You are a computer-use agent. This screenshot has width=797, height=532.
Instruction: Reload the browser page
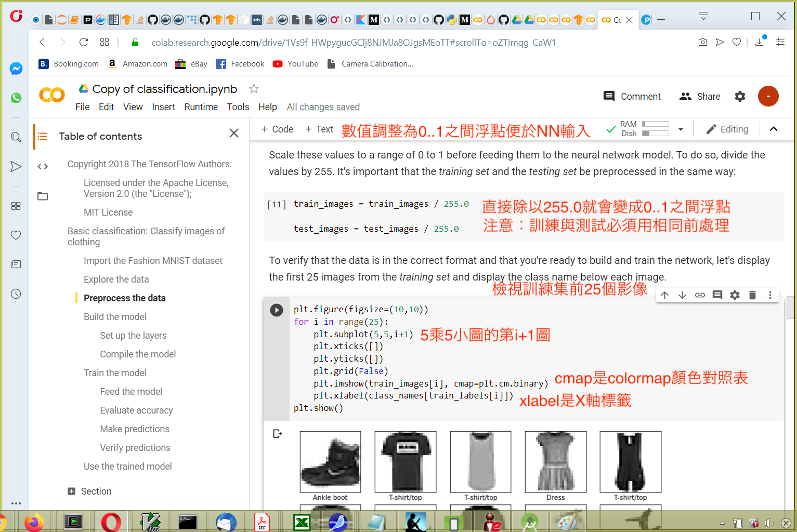[83, 42]
